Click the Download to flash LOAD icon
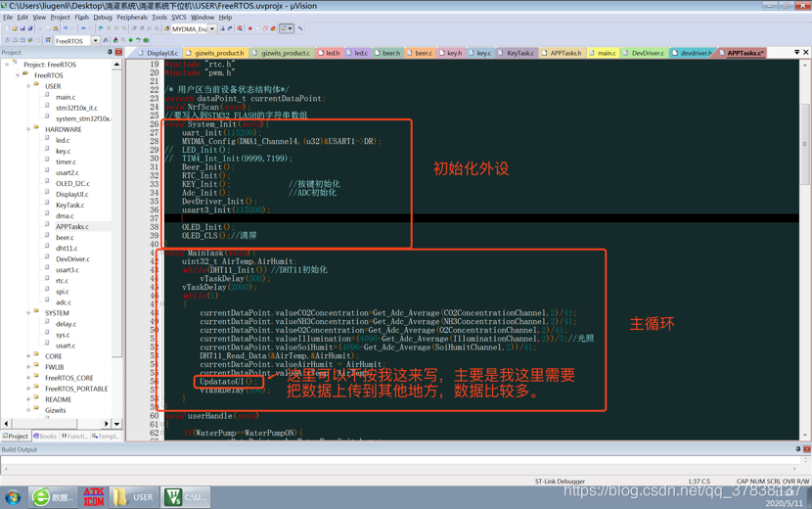This screenshot has width=812, height=509. (48, 40)
